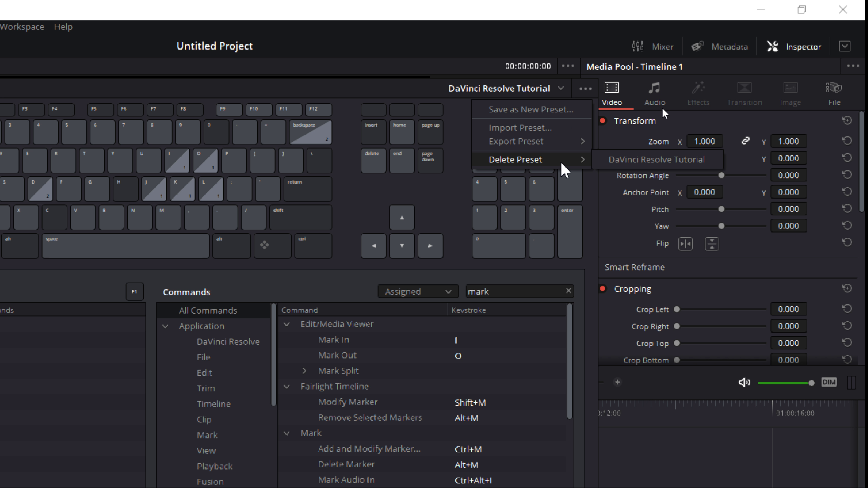The height and width of the screenshot is (488, 868).
Task: Switch to the Audio inspector tab
Action: click(x=654, y=94)
